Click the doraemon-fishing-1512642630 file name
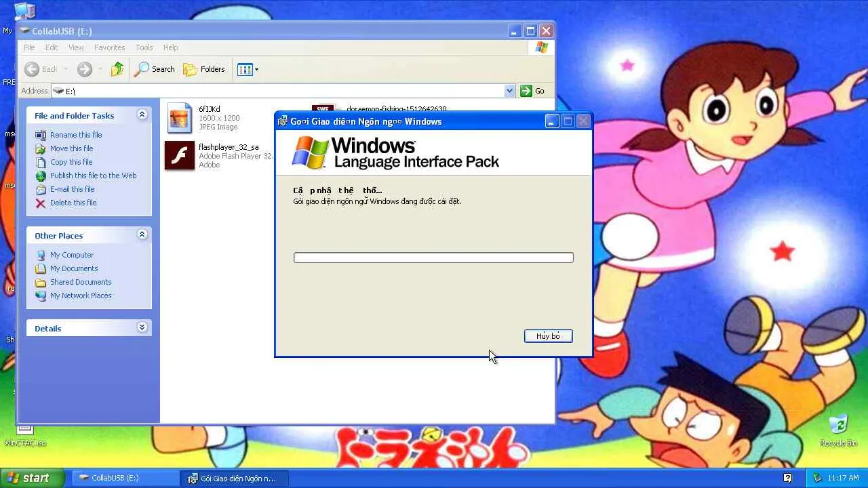The height and width of the screenshot is (488, 868). (x=397, y=108)
